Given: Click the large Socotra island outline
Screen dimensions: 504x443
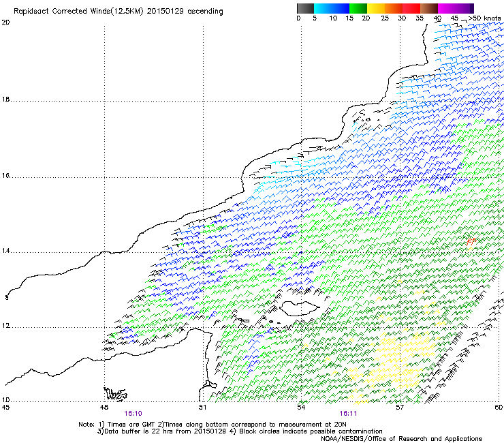Looking at the screenshot, I should coord(300,308).
